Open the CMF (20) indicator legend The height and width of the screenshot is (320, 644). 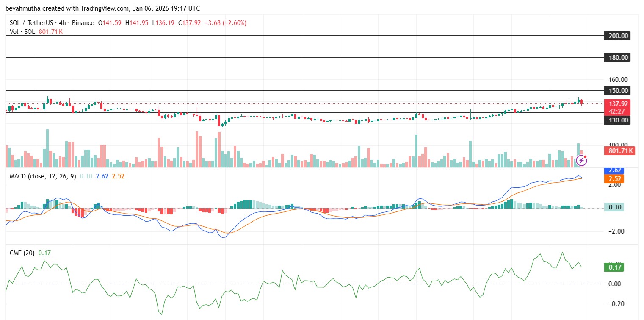(x=22, y=253)
